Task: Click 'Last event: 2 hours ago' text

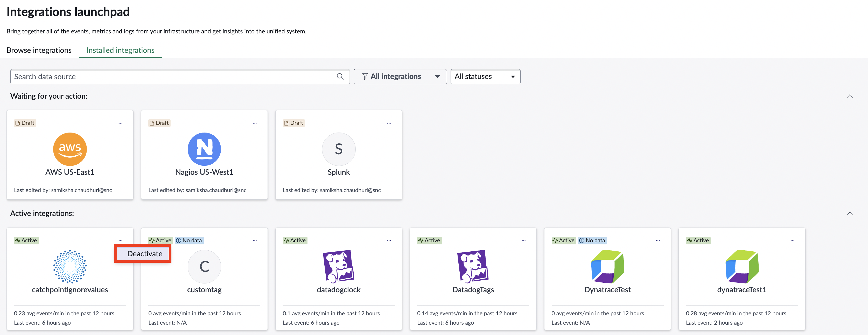Action: click(x=714, y=323)
